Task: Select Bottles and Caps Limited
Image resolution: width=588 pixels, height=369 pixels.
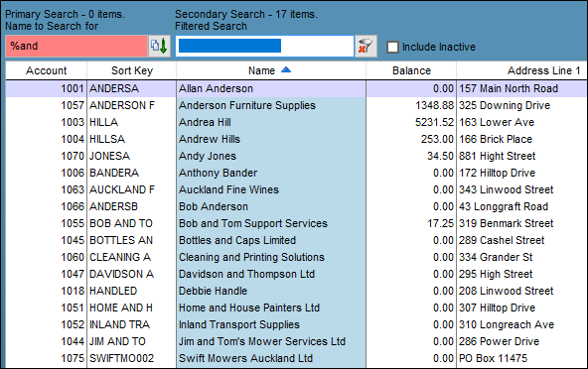Action: pyautogui.click(x=237, y=240)
